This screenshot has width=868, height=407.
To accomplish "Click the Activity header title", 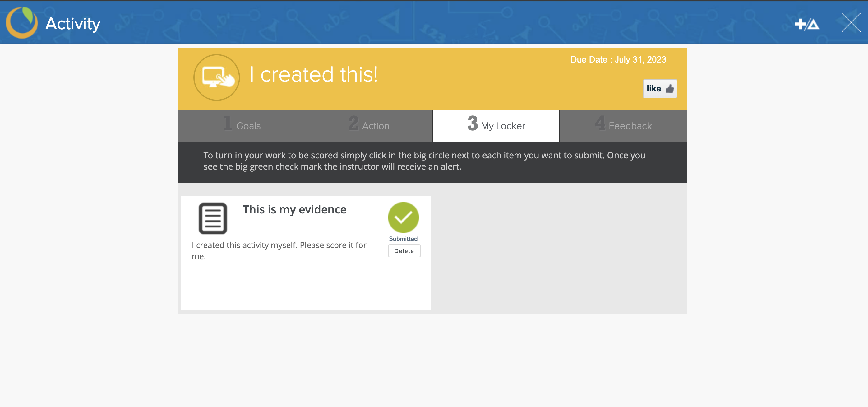I will [x=73, y=24].
